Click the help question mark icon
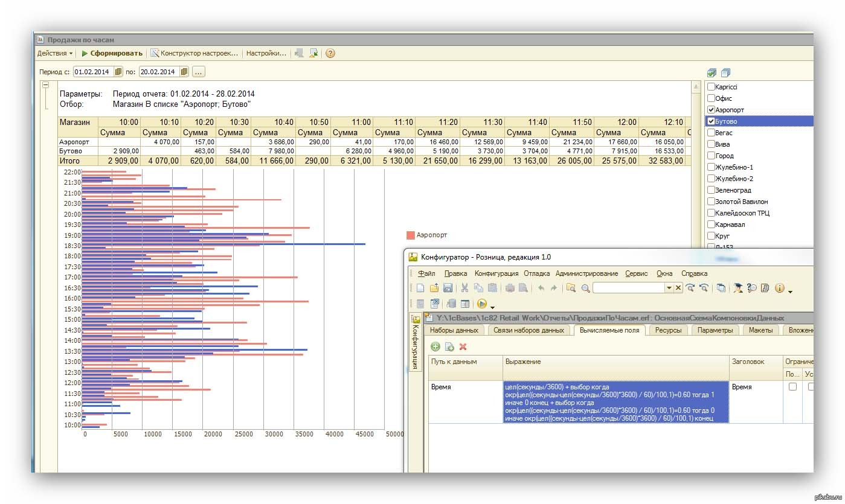Viewport: 845px width, 504px height. pyautogui.click(x=330, y=53)
